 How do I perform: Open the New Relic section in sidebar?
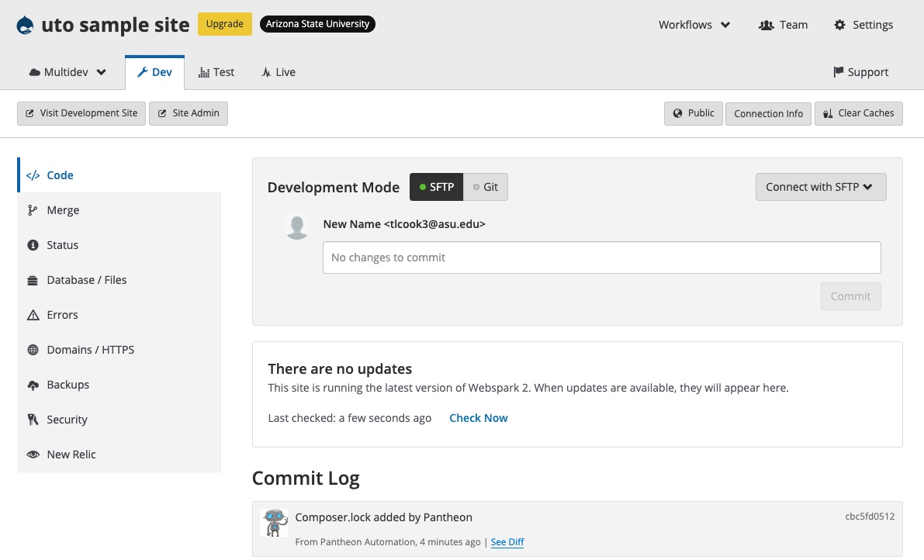[119, 455]
